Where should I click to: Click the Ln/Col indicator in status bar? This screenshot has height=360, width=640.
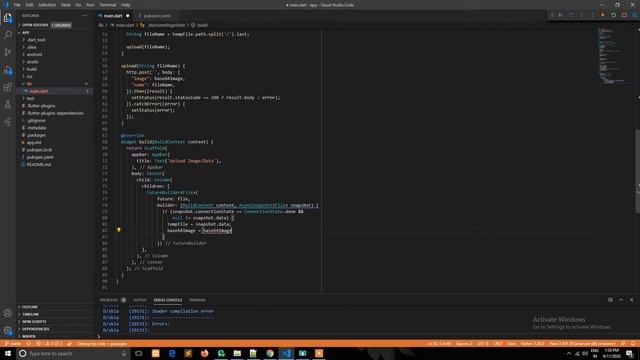[x=439, y=344]
